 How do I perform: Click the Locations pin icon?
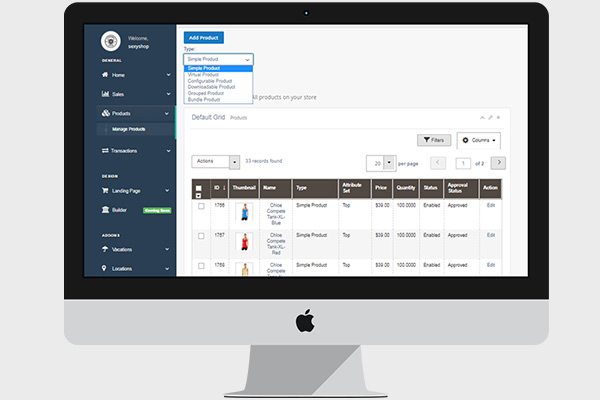(106, 268)
